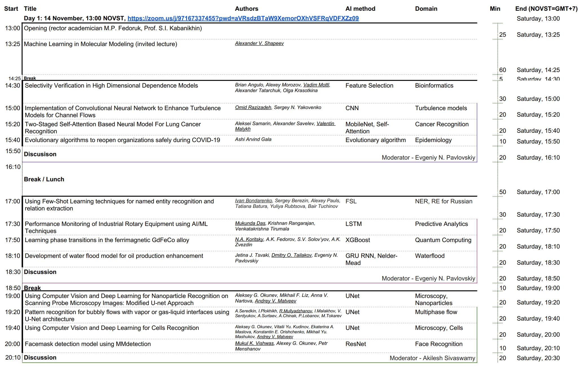Click the 60 minutes duration value

coord(503,70)
